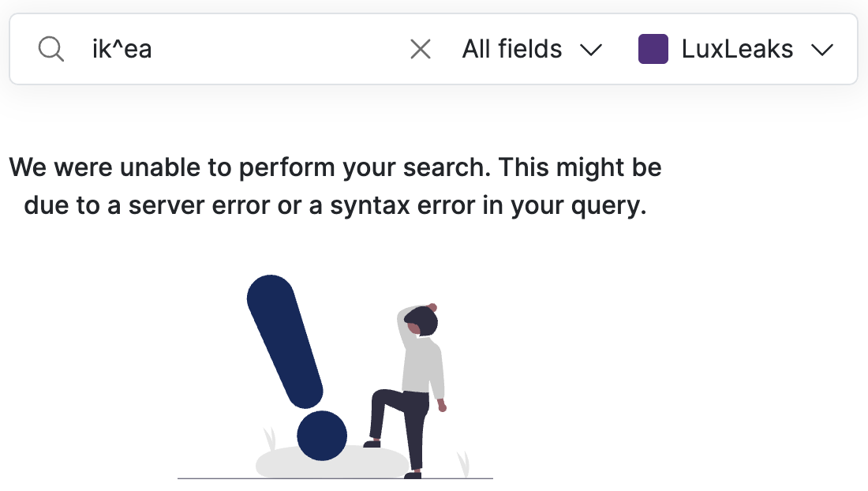Click the search bar to edit the query
868x491 pixels.
pyautogui.click(x=237, y=49)
